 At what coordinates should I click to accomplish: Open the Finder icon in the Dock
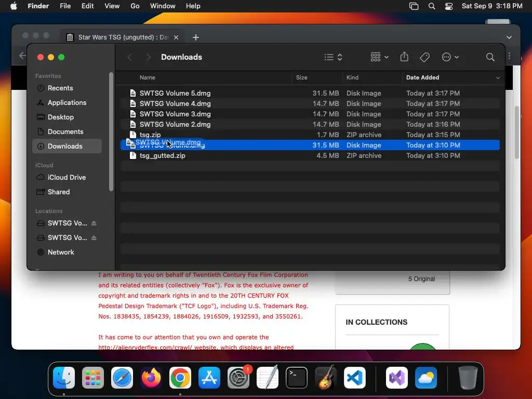(64, 377)
